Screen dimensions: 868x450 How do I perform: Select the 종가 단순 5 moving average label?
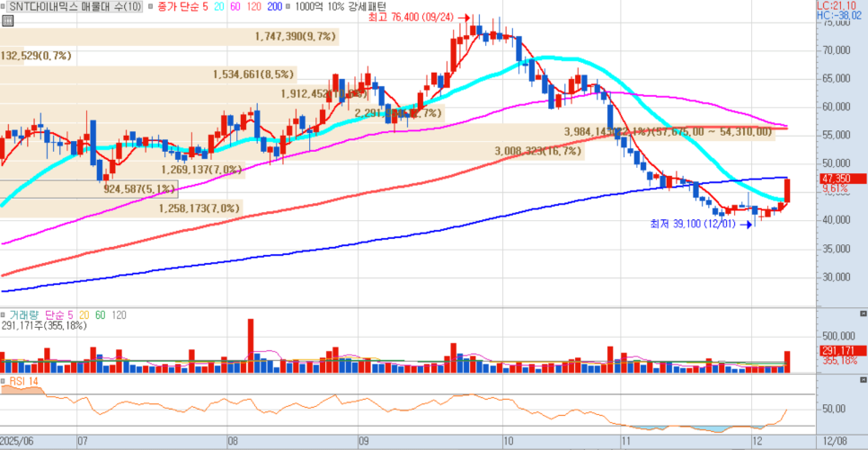182,6
